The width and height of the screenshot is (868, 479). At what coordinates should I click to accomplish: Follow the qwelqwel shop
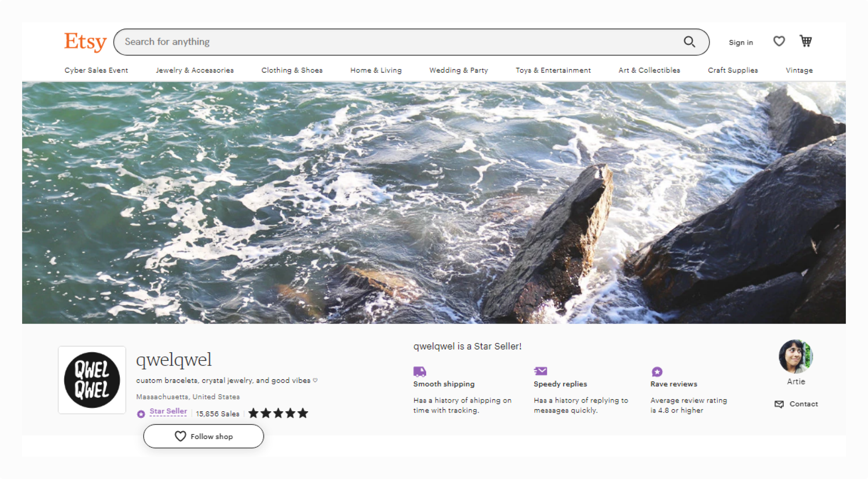pos(204,436)
